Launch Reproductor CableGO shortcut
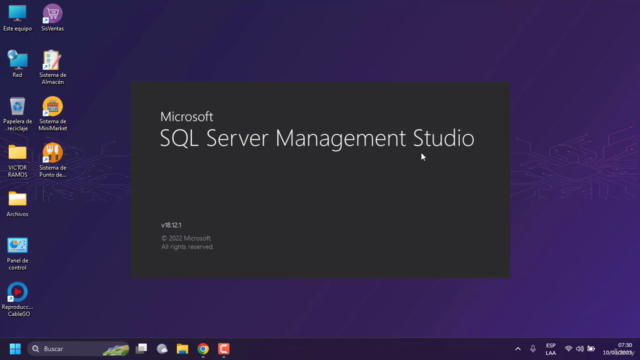This screenshot has width=640, height=360. (x=17, y=300)
